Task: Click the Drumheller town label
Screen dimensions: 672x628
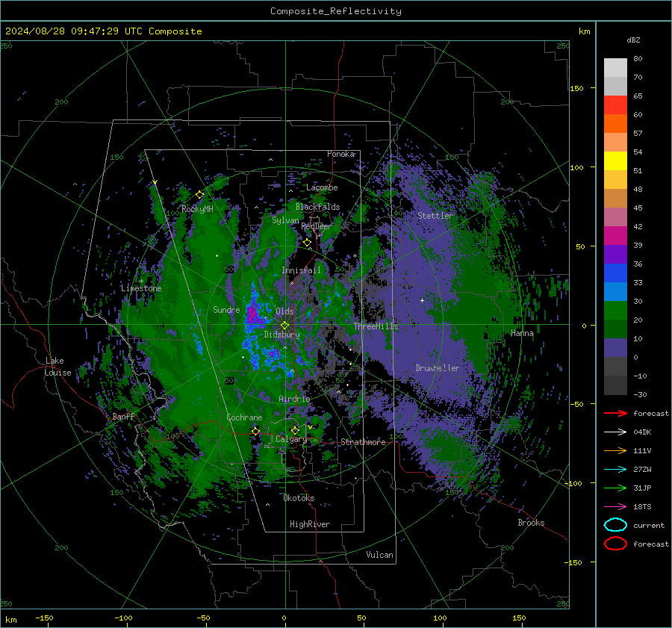Action: (438, 368)
